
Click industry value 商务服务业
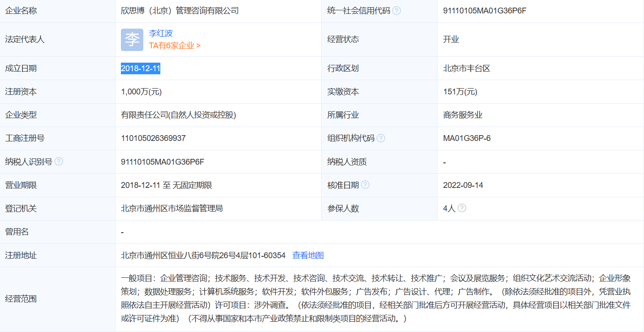(x=463, y=115)
